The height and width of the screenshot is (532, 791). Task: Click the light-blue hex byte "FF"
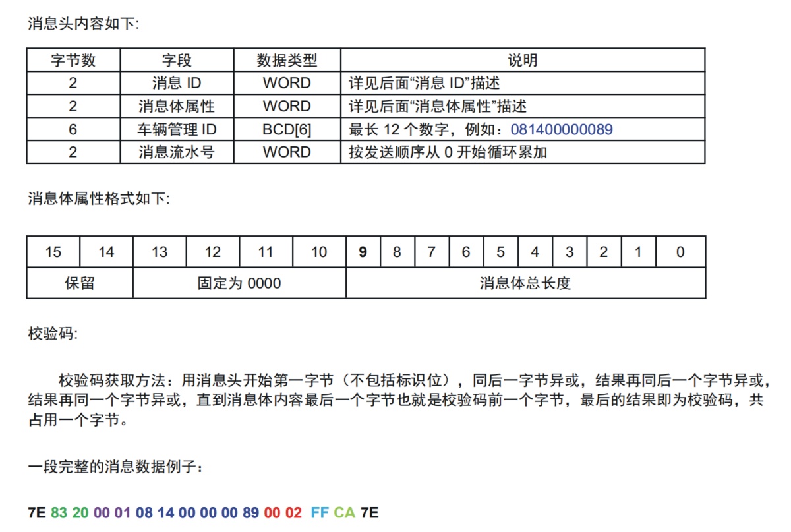(x=320, y=513)
